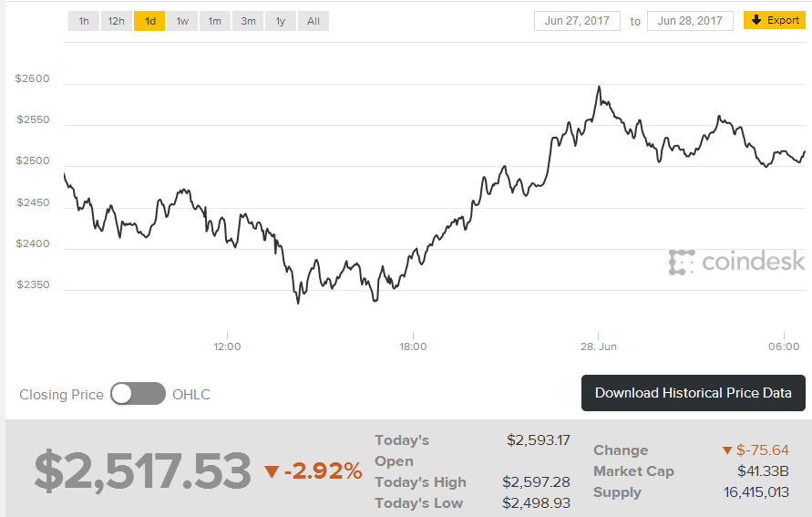Switch chart to 1m range
Viewport: 812px width, 517px height.
[215, 21]
